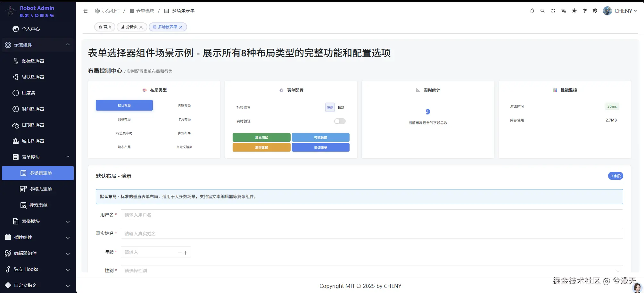Set 标签位置 to 顶部
The width and height of the screenshot is (644, 293).
341,107
